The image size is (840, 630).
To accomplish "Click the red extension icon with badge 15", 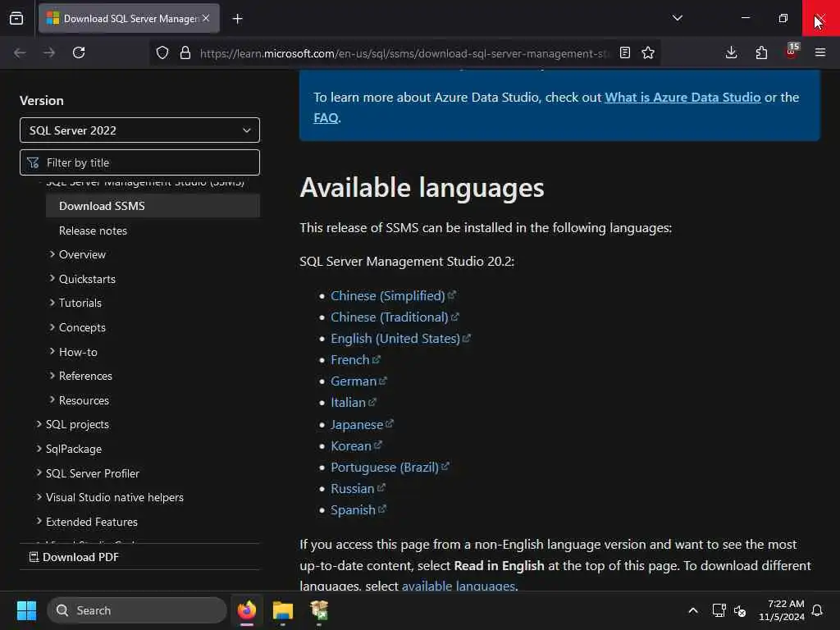I will click(792, 52).
